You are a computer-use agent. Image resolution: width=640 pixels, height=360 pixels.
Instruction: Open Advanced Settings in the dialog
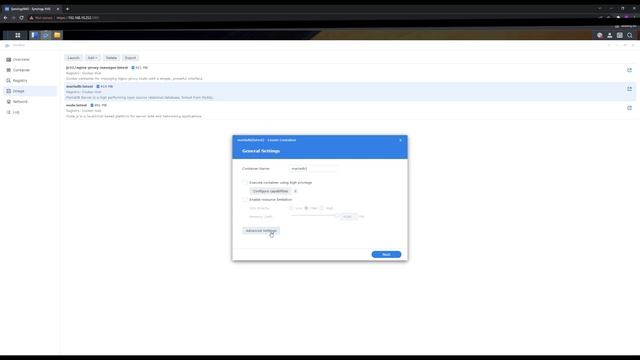pyautogui.click(x=261, y=231)
